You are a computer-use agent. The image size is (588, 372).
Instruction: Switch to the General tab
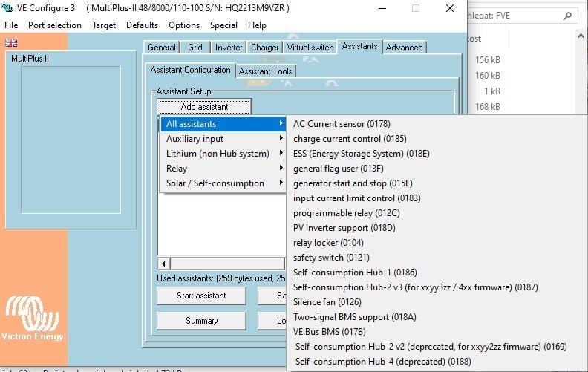click(x=162, y=48)
